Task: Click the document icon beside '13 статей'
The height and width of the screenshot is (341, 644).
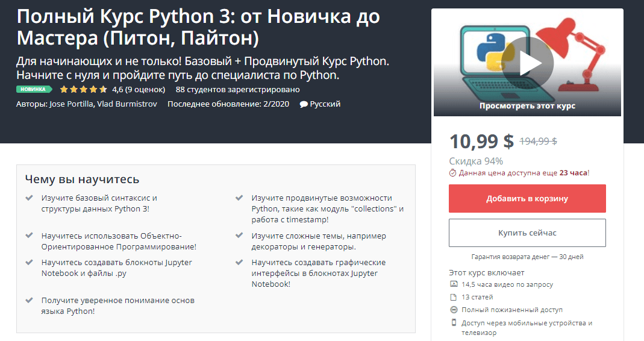Action: [x=454, y=297]
